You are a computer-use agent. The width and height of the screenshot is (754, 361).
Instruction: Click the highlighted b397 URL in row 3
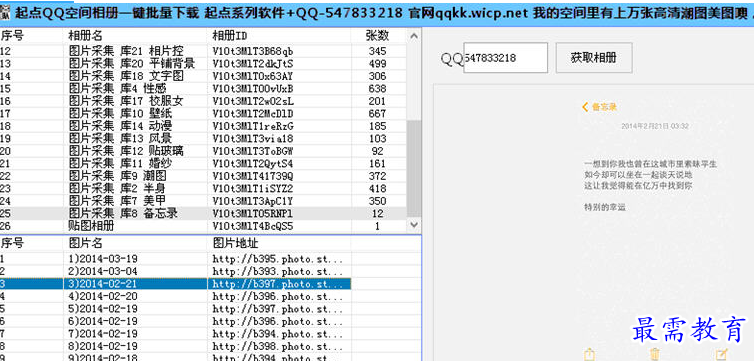pos(278,284)
